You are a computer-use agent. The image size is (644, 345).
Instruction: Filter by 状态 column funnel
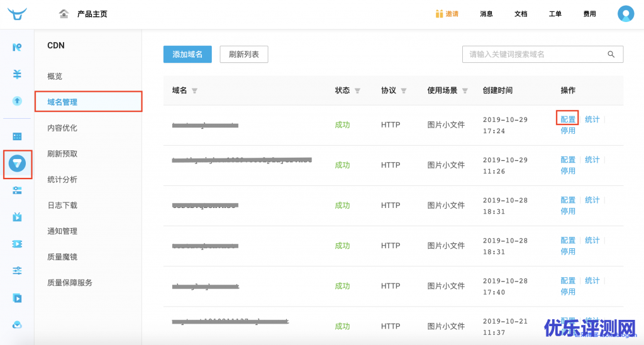pyautogui.click(x=357, y=90)
